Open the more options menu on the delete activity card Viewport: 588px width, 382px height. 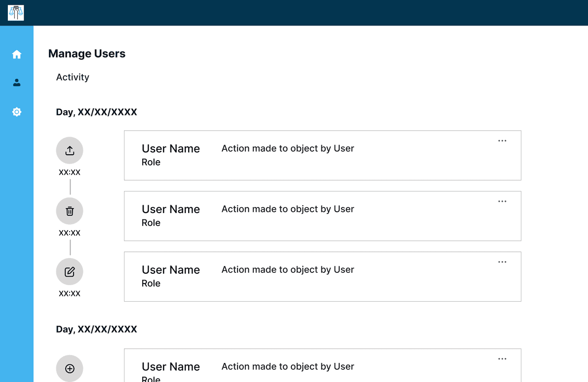tap(502, 201)
